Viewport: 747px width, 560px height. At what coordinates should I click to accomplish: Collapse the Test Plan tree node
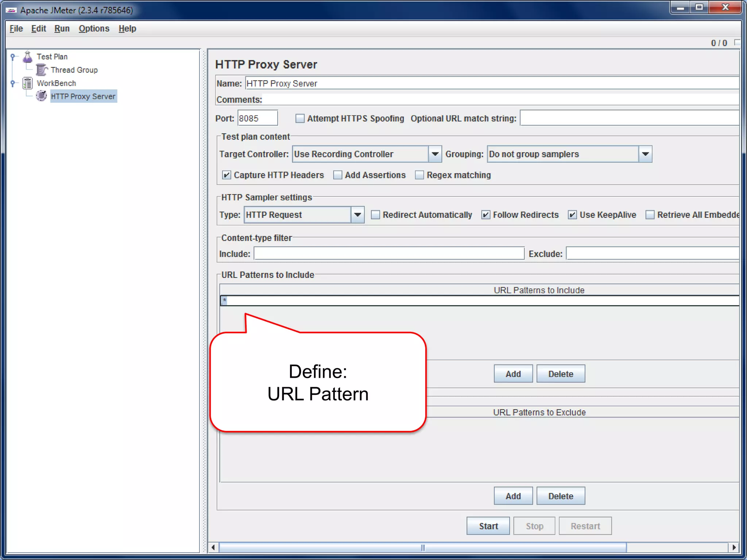pos(13,57)
